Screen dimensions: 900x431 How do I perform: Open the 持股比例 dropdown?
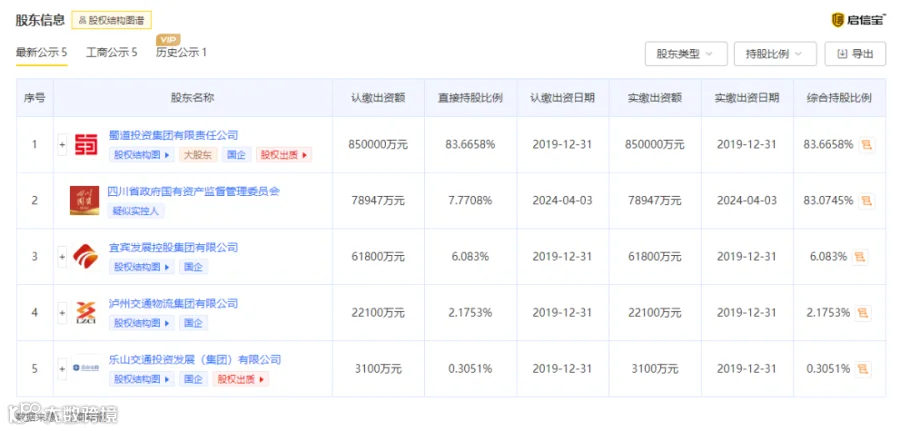[775, 54]
